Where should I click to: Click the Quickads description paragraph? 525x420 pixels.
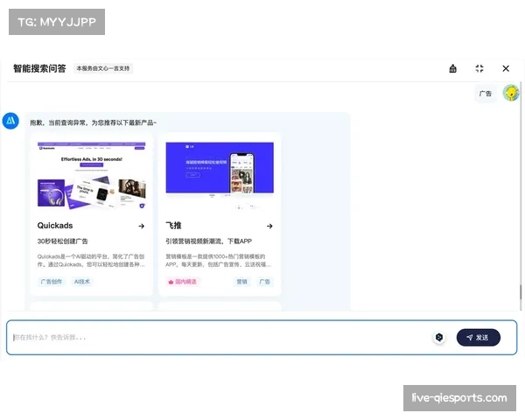[91, 260]
